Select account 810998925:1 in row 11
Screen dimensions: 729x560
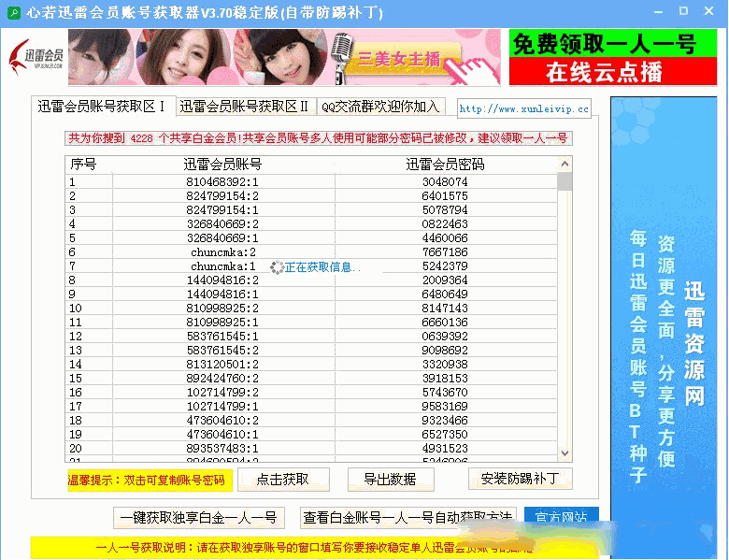tap(222, 322)
